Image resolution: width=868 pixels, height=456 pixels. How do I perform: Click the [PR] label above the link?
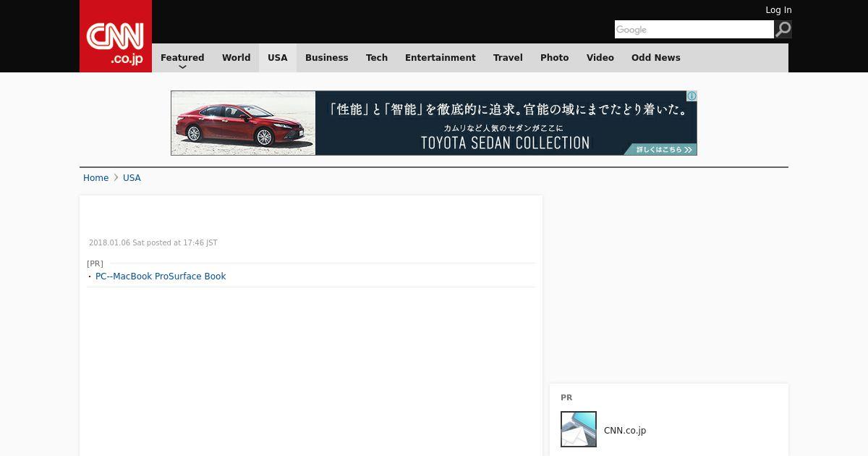point(95,263)
